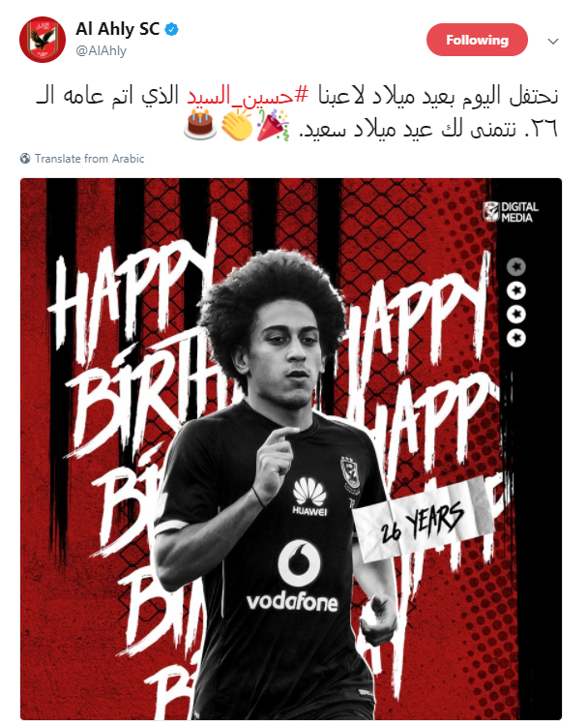Open the Happy Birthday player image
588x724 pixels.
pyautogui.click(x=291, y=448)
